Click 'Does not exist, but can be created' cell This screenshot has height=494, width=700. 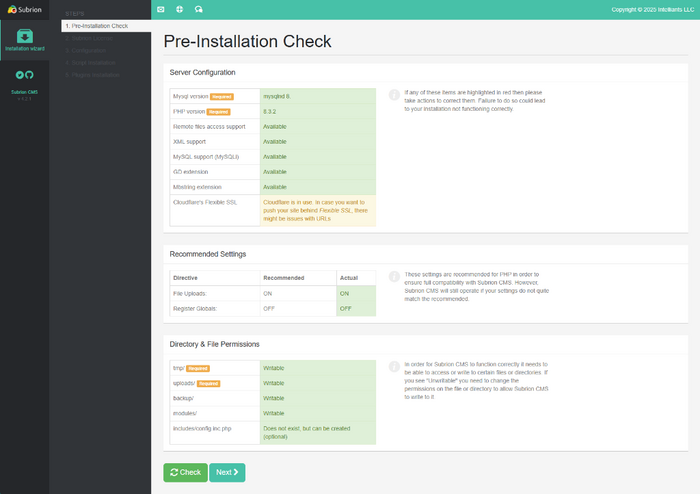click(318, 432)
